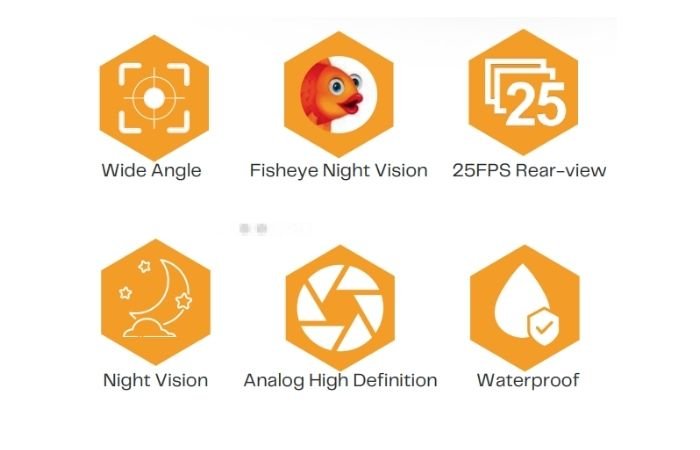The image size is (700, 450).
Task: Click the star on the right of the moon
Action: click(183, 301)
